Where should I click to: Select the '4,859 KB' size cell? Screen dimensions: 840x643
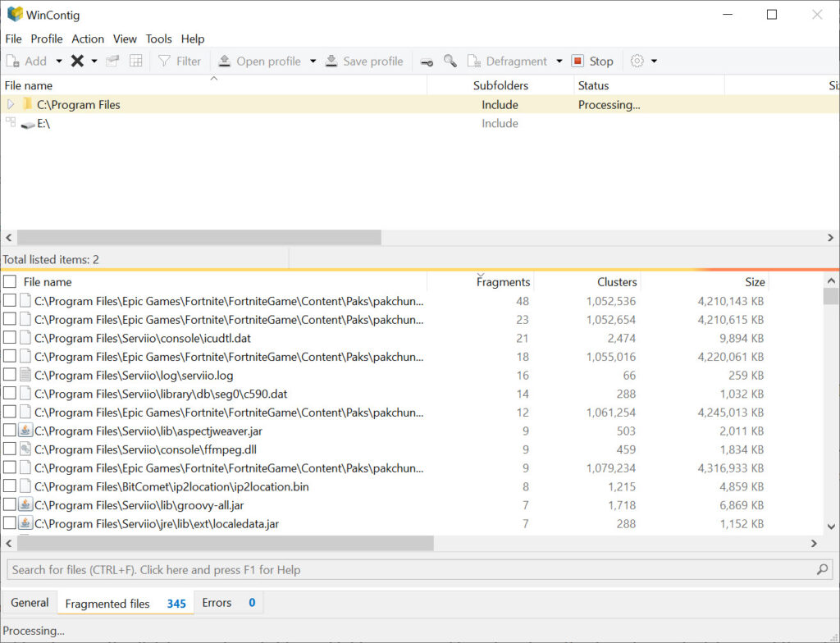tap(742, 486)
